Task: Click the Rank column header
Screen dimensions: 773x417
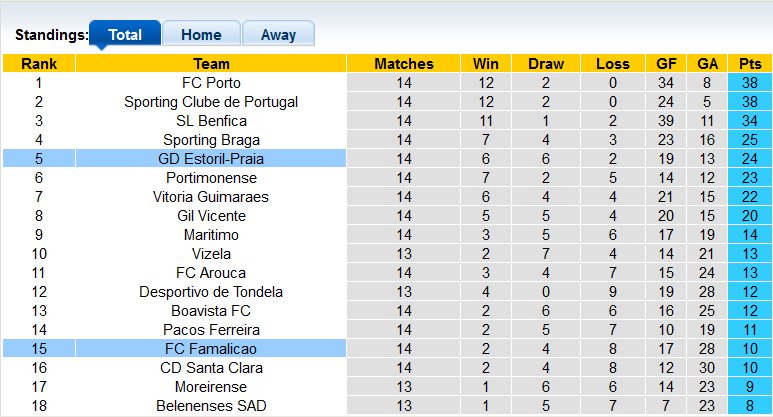Action: tap(39, 64)
